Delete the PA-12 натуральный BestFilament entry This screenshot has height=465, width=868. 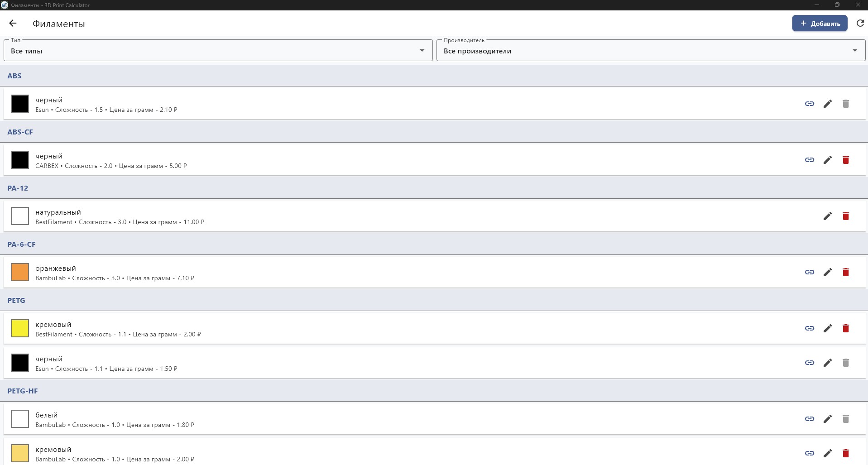[845, 216]
